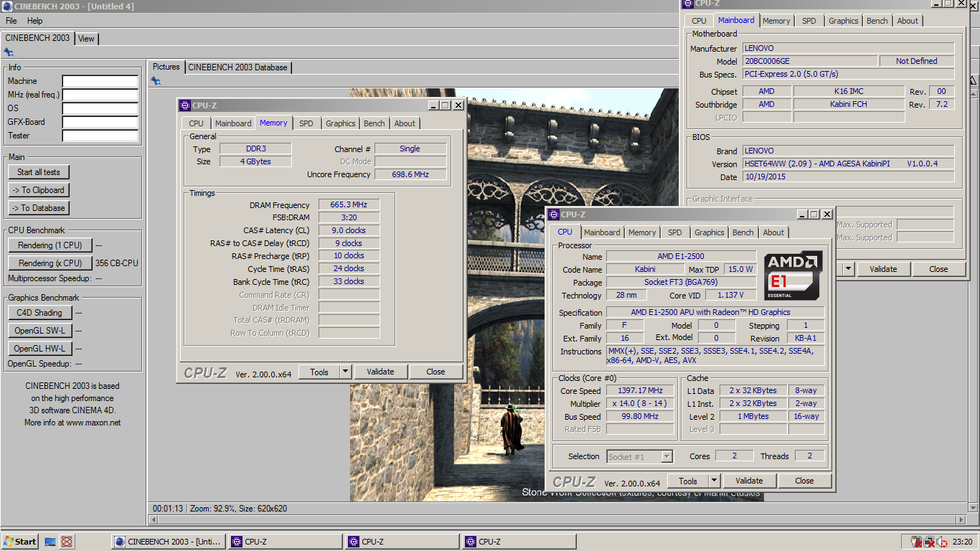The height and width of the screenshot is (551, 980).
Task: Click the CINEBENCH 2003 taskbar button
Action: point(169,542)
